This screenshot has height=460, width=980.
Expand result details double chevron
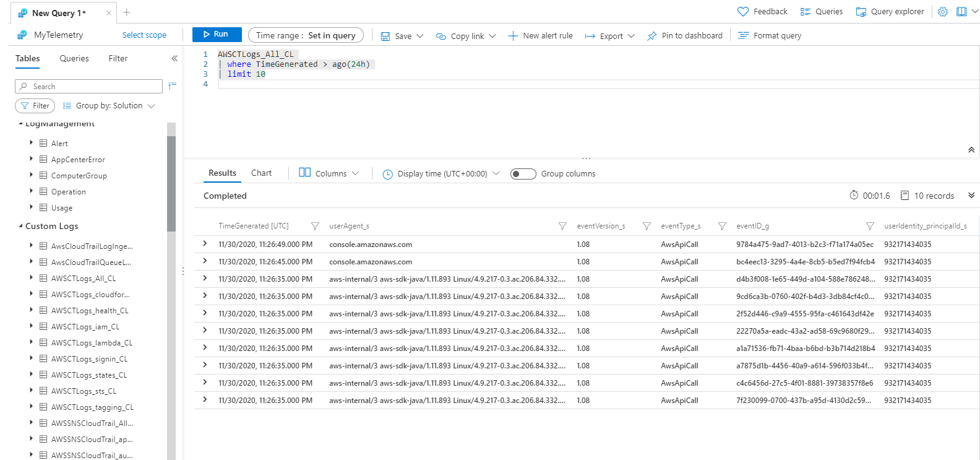pos(971,196)
